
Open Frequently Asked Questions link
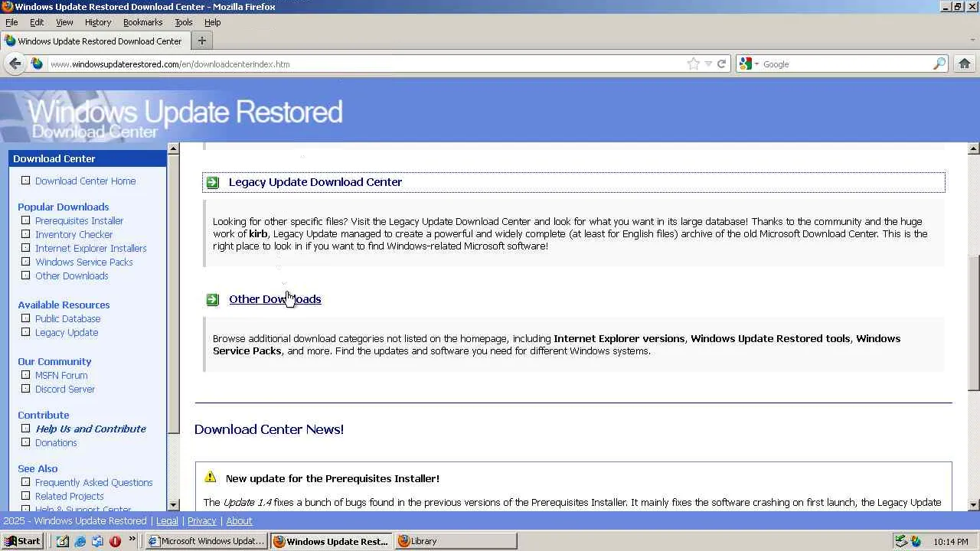point(94,483)
